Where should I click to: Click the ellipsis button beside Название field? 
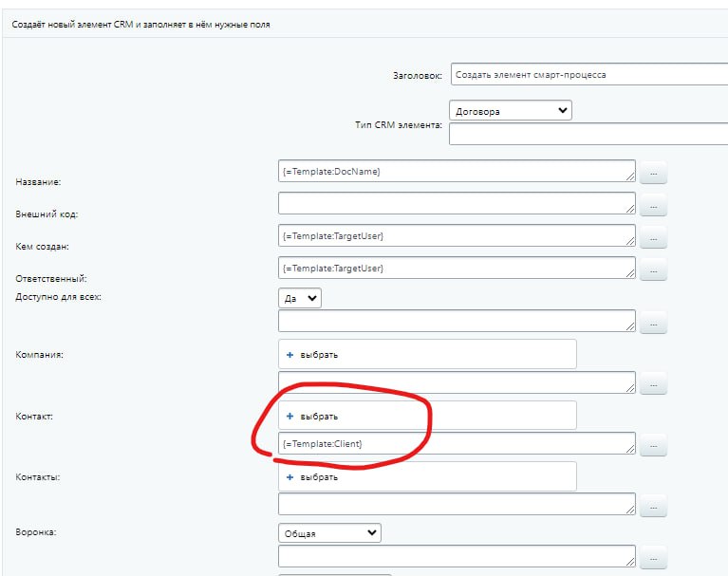pyautogui.click(x=653, y=173)
